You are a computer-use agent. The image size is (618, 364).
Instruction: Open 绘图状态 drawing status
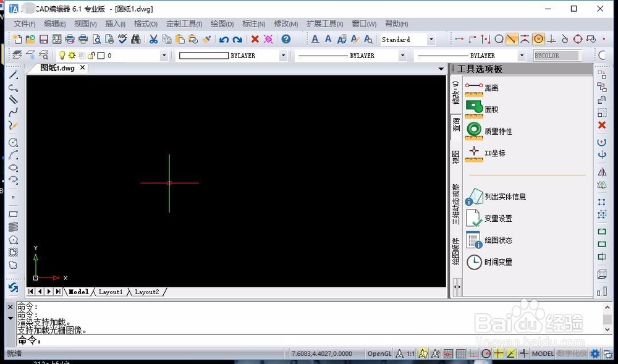[x=488, y=240]
